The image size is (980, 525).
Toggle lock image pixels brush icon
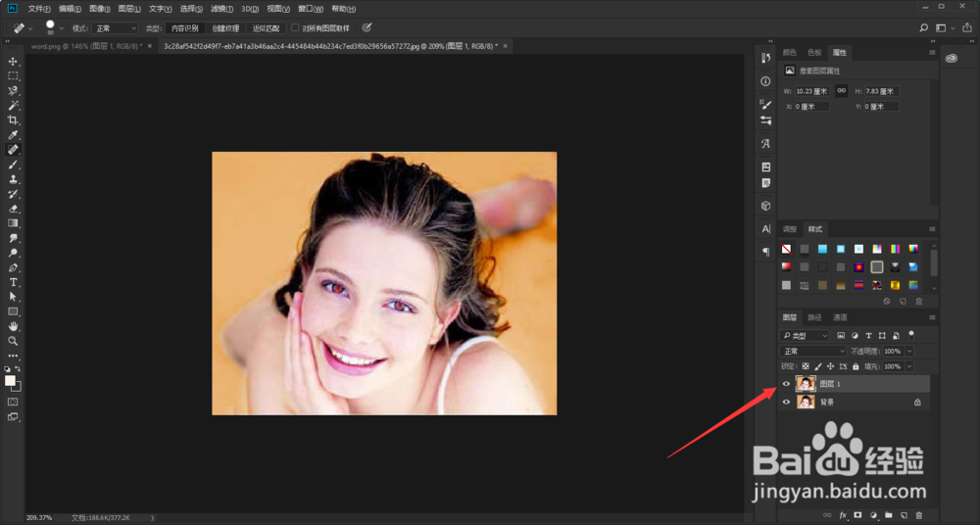click(x=818, y=366)
